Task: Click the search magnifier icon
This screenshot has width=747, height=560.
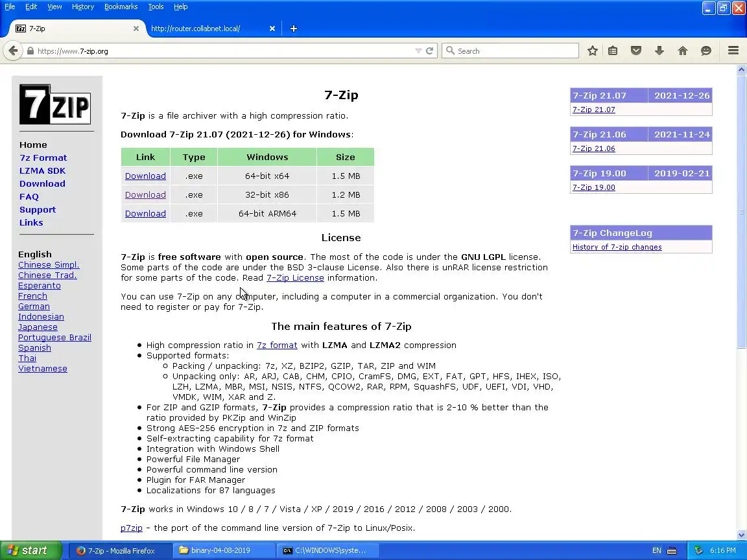Action: tap(450, 51)
